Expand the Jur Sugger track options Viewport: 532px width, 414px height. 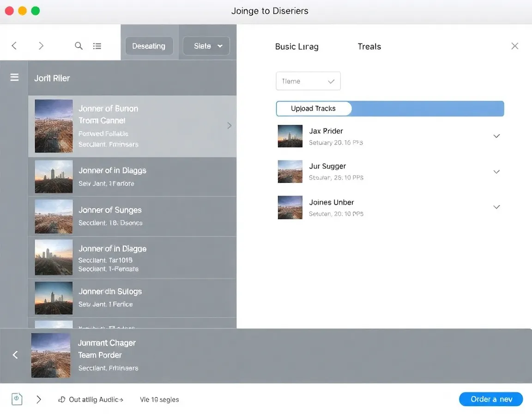tap(496, 171)
